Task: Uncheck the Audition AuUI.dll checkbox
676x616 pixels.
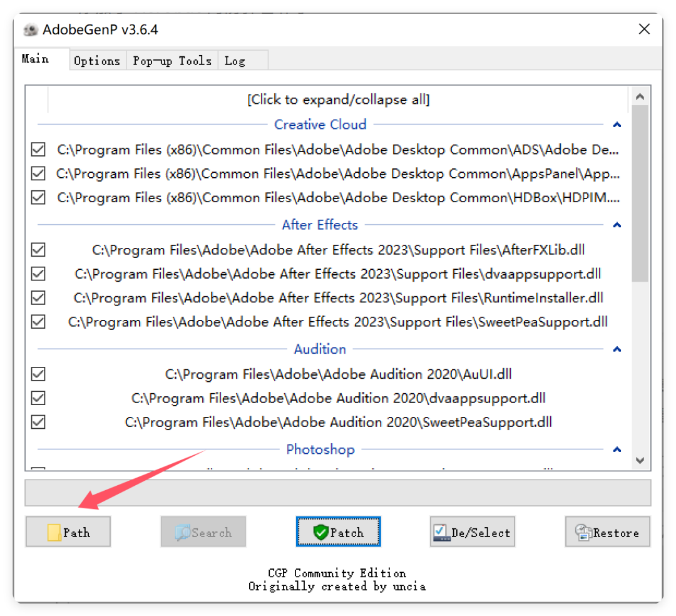Action: pyautogui.click(x=38, y=374)
